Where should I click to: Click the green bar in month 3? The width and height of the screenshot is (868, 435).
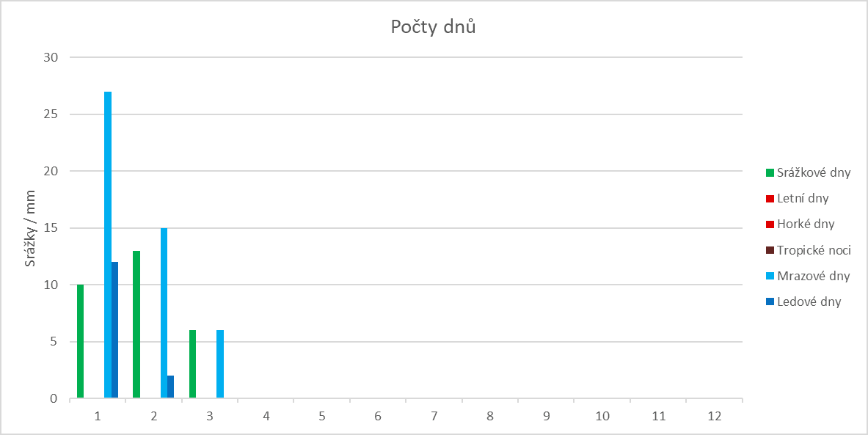[x=192, y=365]
